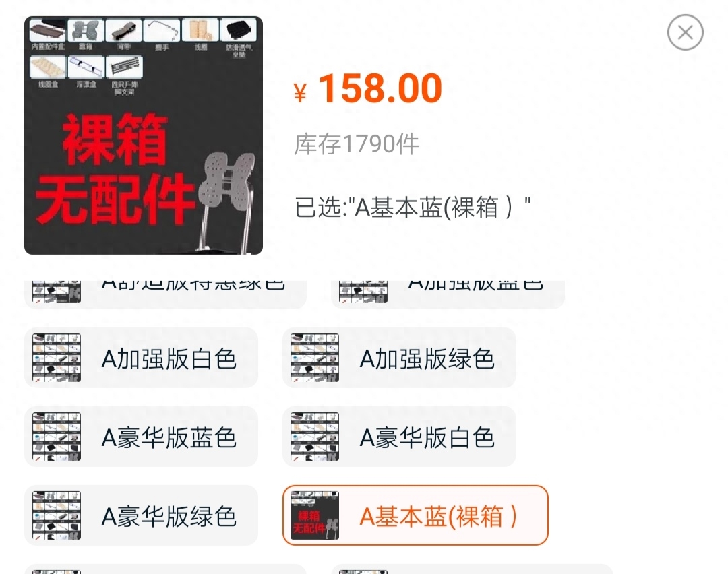Choose the A豪华版白色 variant

click(x=399, y=437)
